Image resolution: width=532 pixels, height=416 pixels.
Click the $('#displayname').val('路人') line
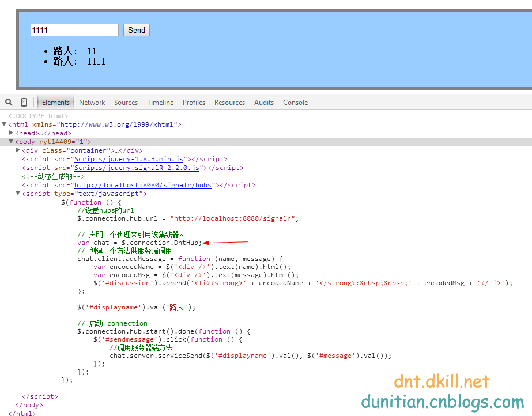(x=137, y=307)
